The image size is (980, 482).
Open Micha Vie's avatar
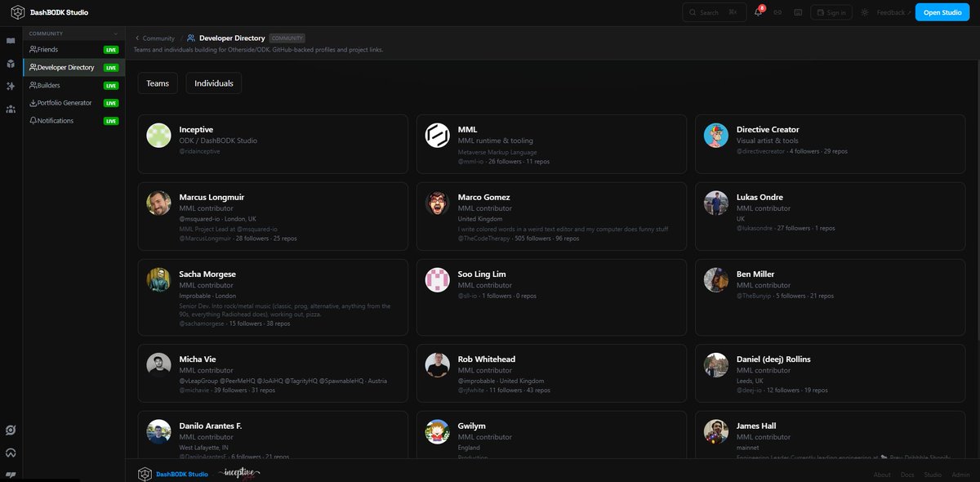point(158,364)
